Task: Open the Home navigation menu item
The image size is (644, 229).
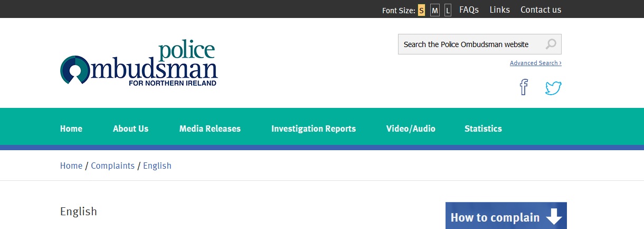Action: 71,129
